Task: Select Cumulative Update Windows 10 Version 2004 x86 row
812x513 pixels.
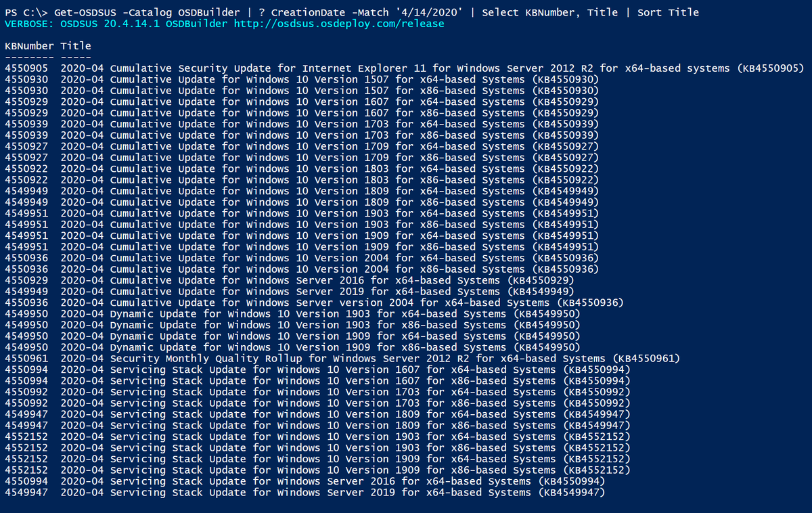Action: 302,269
